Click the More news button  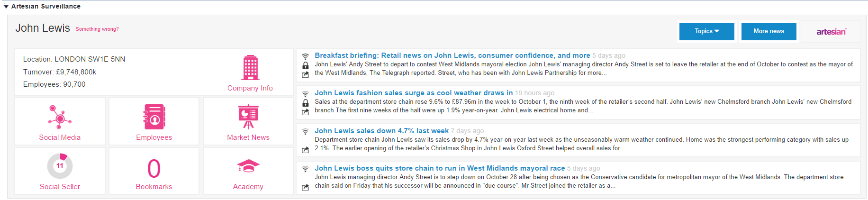[x=769, y=31]
